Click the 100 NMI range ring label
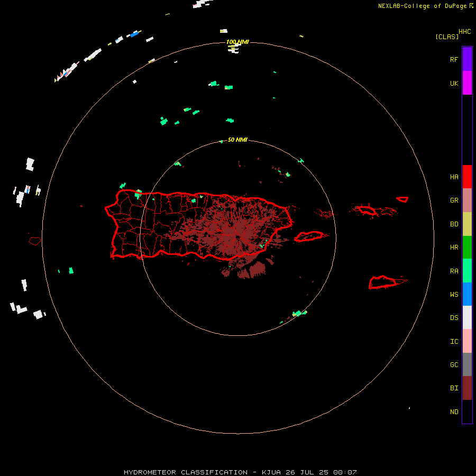The image size is (476, 476). coord(237,42)
